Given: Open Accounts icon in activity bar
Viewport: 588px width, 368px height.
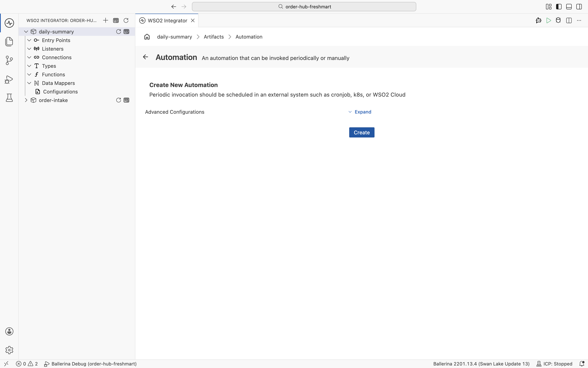Looking at the screenshot, I should click(9, 331).
